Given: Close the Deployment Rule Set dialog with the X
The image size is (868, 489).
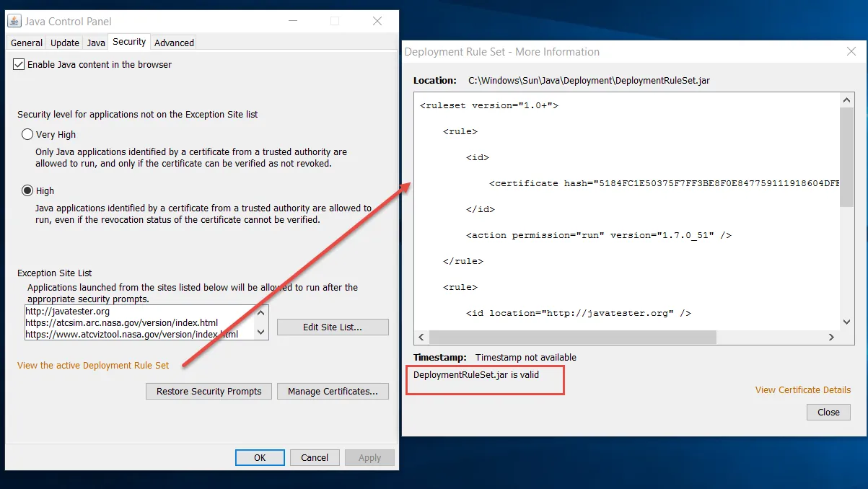Looking at the screenshot, I should [x=851, y=52].
